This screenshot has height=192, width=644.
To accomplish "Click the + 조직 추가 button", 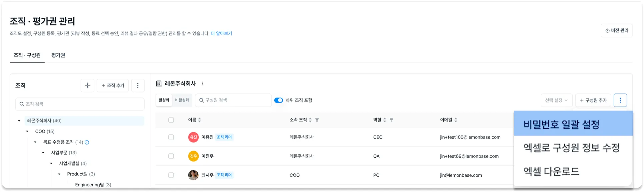I will point(113,85).
